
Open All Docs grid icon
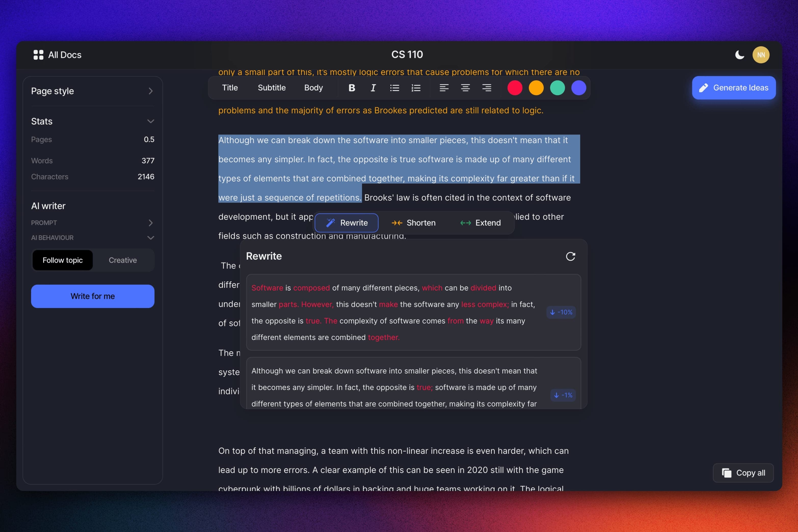pos(38,55)
